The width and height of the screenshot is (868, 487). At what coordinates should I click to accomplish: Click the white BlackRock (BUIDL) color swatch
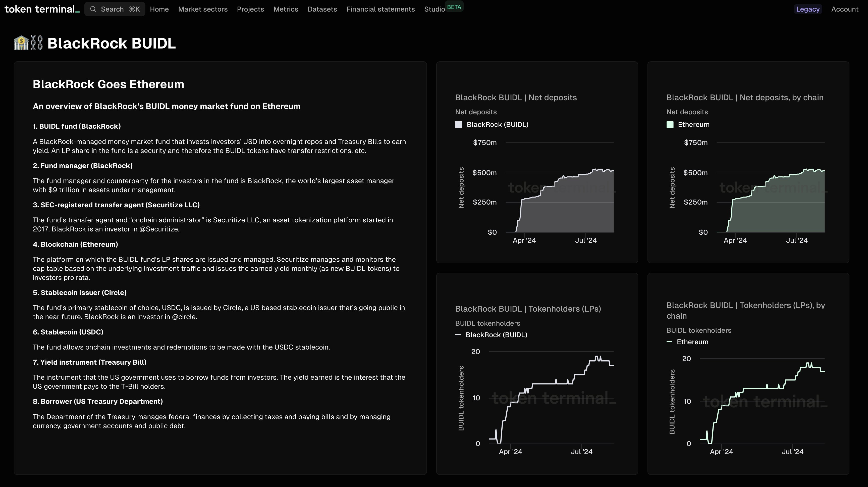tap(459, 125)
